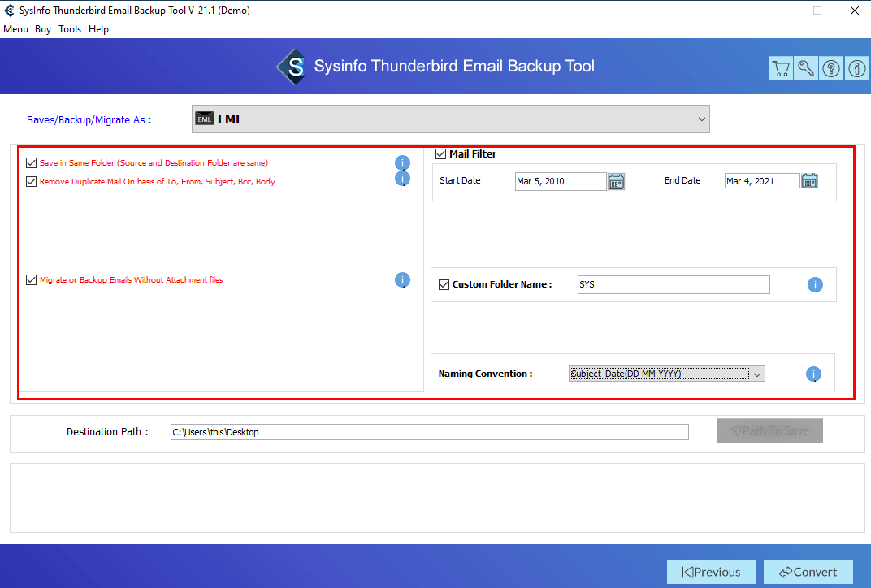Toggle Remove Duplicate Mail checkbox
This screenshot has height=588, width=871.
pos(32,182)
